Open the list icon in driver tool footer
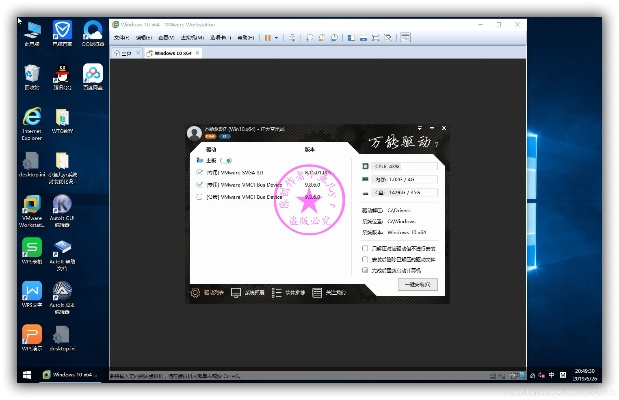Screen dimensions: 619x400 click(x=317, y=293)
